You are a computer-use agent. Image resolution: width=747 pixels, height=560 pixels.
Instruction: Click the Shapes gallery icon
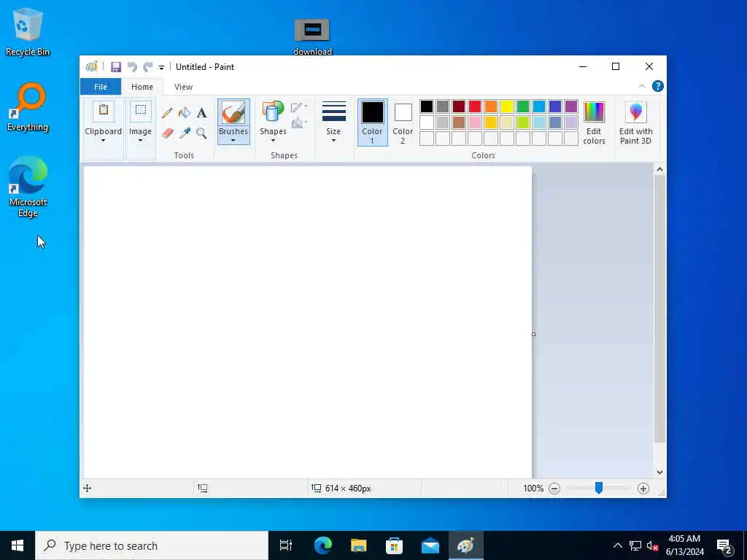(273, 113)
